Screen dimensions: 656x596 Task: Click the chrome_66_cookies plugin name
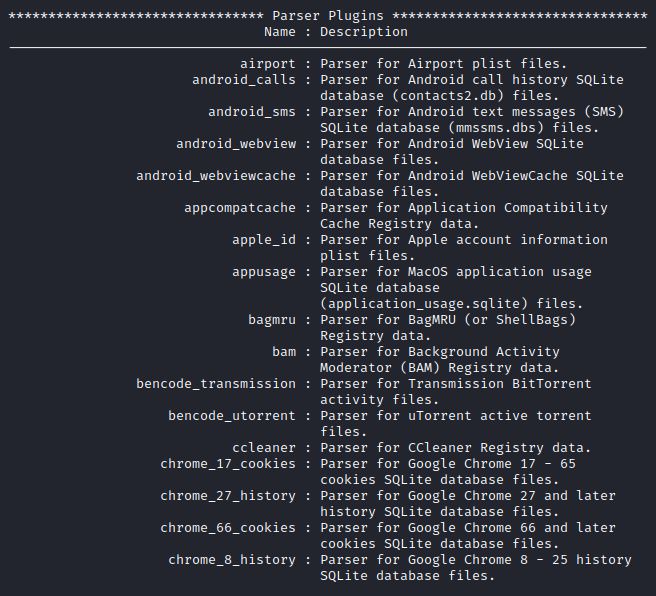click(x=228, y=528)
